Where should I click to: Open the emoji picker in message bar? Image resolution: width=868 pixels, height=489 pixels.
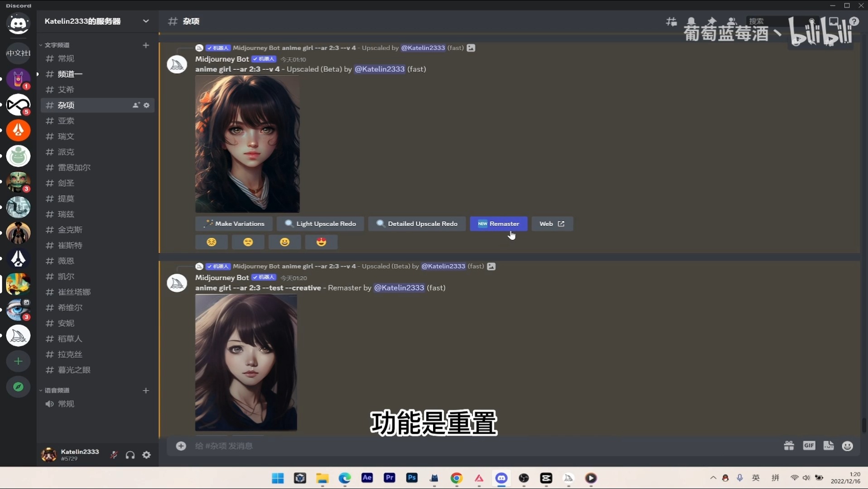tap(847, 446)
